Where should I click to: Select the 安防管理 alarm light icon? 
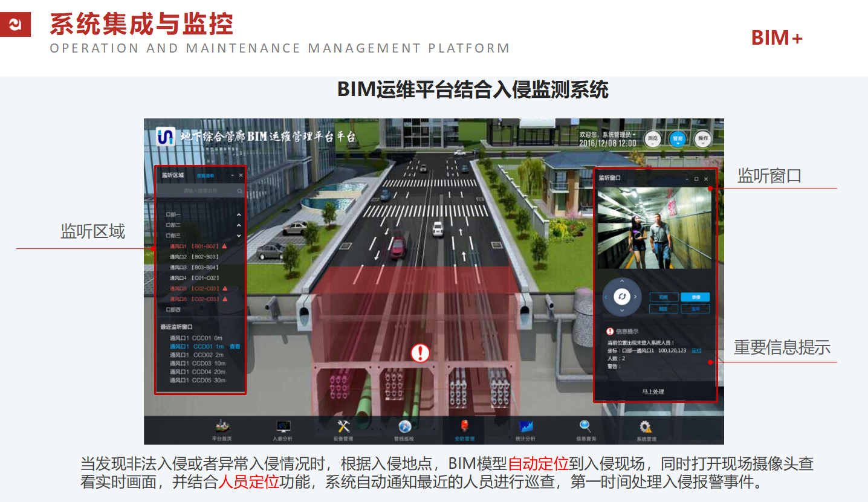pos(464,428)
